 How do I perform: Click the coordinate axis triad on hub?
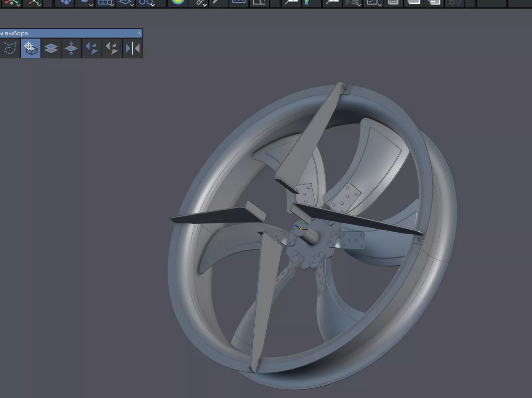click(301, 227)
